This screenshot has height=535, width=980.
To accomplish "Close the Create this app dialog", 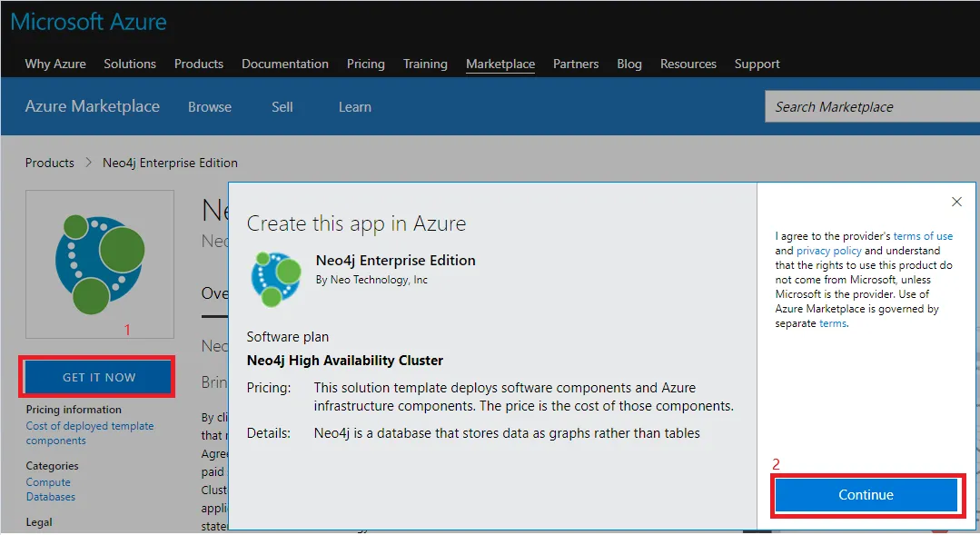I will tap(956, 202).
